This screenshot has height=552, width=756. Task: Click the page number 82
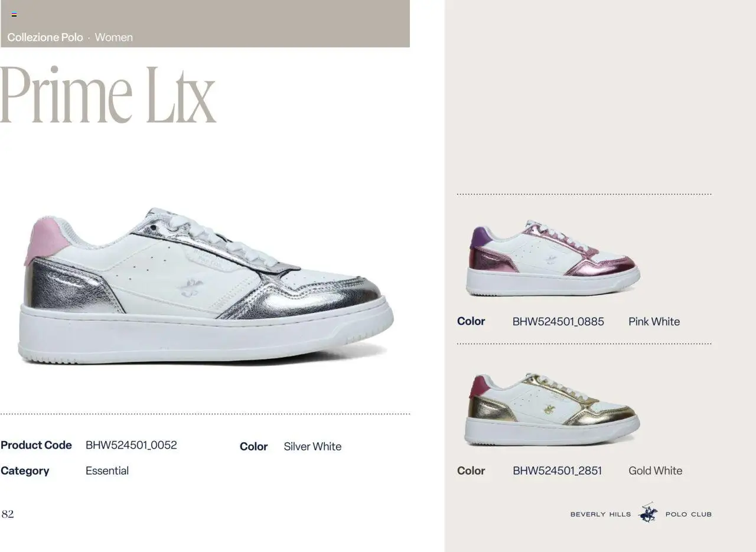pos(8,514)
